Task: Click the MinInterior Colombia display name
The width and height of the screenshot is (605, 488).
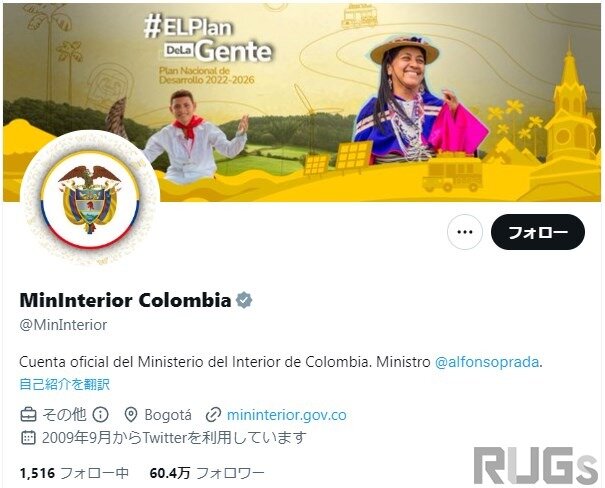Action: click(x=125, y=300)
